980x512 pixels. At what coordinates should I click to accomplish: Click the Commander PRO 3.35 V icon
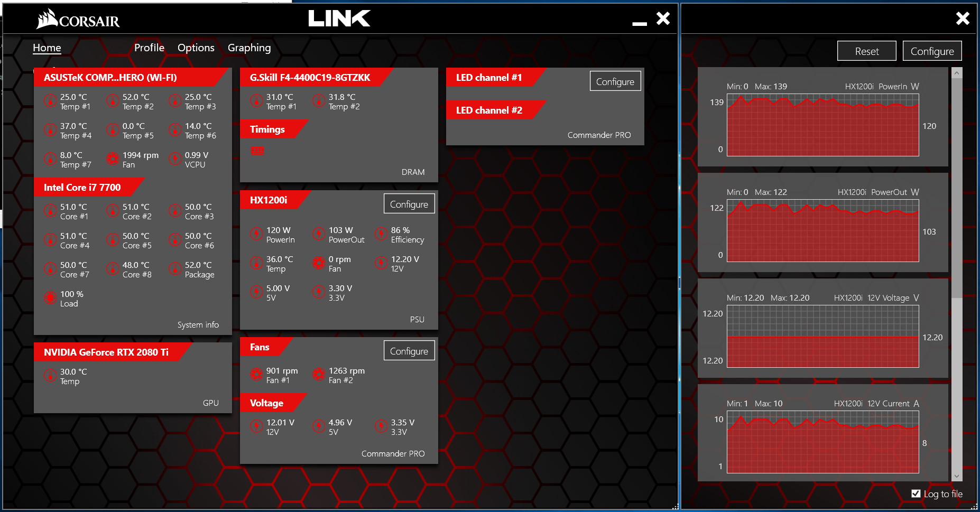[381, 426]
